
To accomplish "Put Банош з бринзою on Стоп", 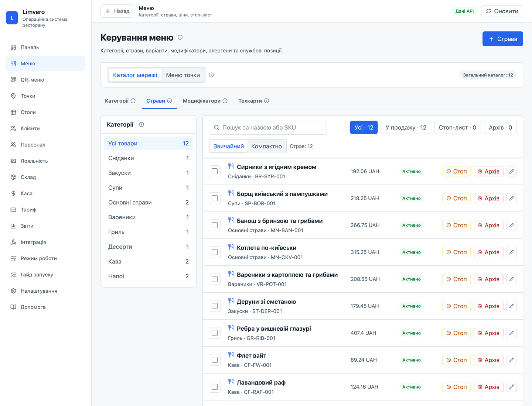I will 457,225.
